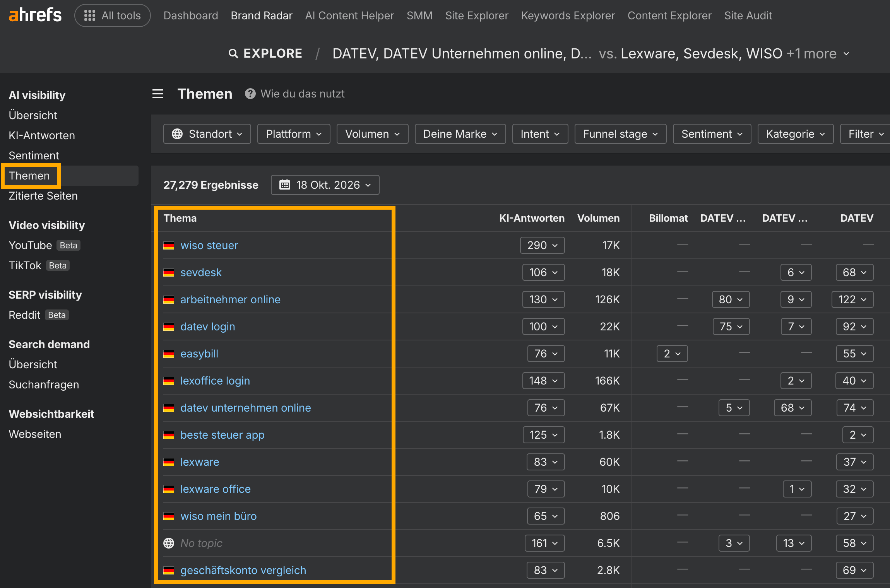Click the Ahrefs logo

35,15
